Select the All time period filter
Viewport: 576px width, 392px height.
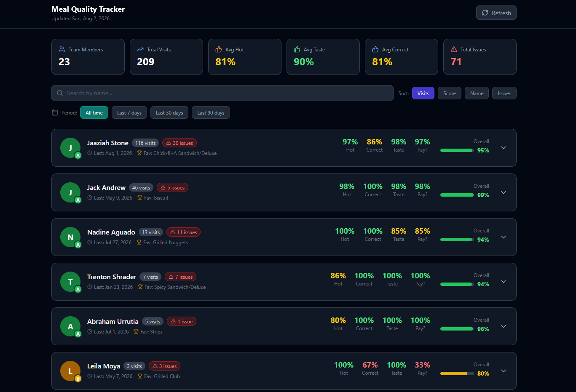pyautogui.click(x=94, y=112)
